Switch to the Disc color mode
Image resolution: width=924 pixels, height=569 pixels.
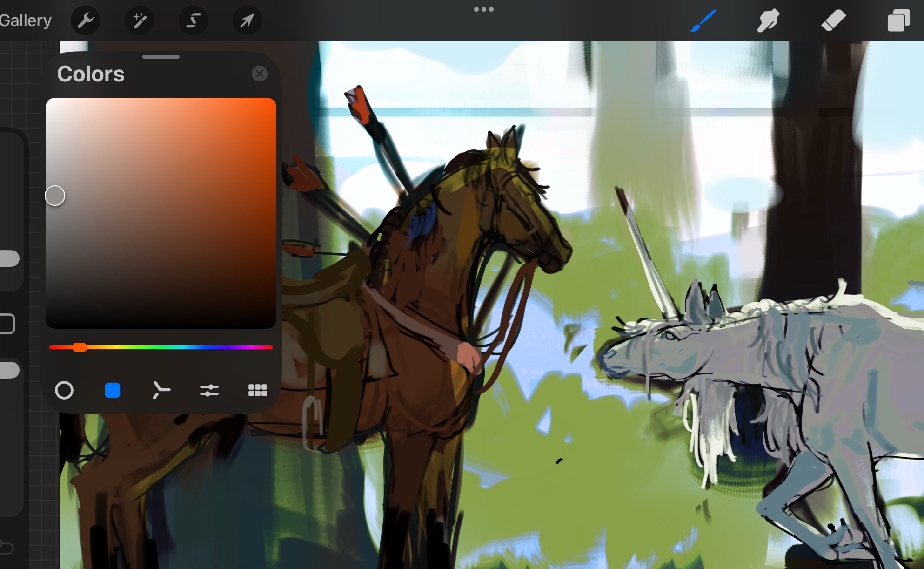(x=64, y=390)
